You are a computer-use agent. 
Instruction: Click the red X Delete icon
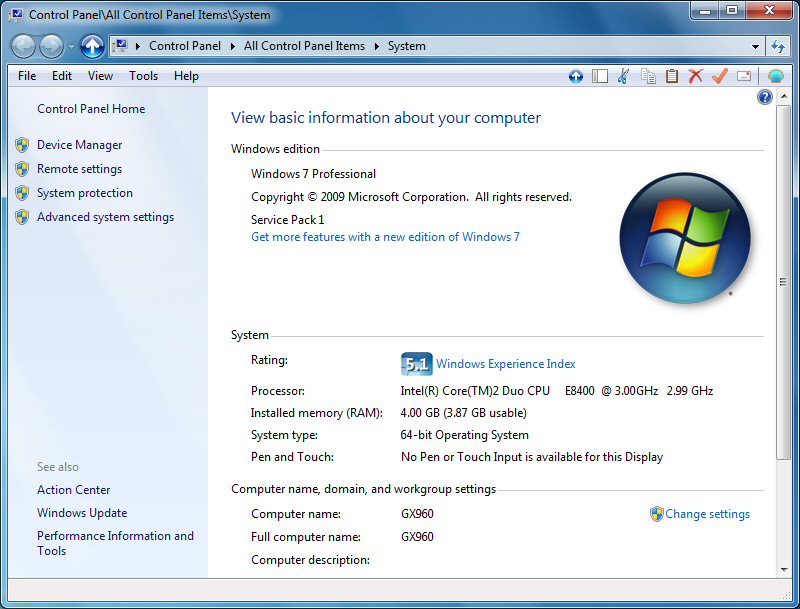pos(696,76)
